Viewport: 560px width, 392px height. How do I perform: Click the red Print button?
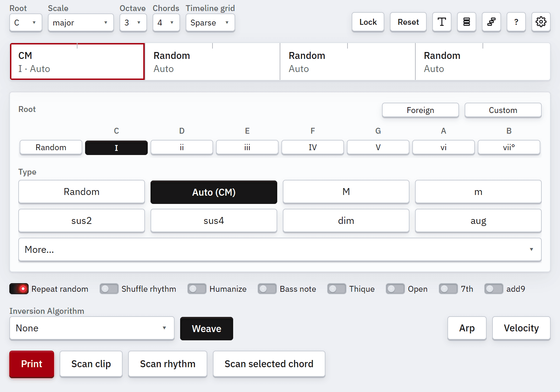tap(32, 364)
